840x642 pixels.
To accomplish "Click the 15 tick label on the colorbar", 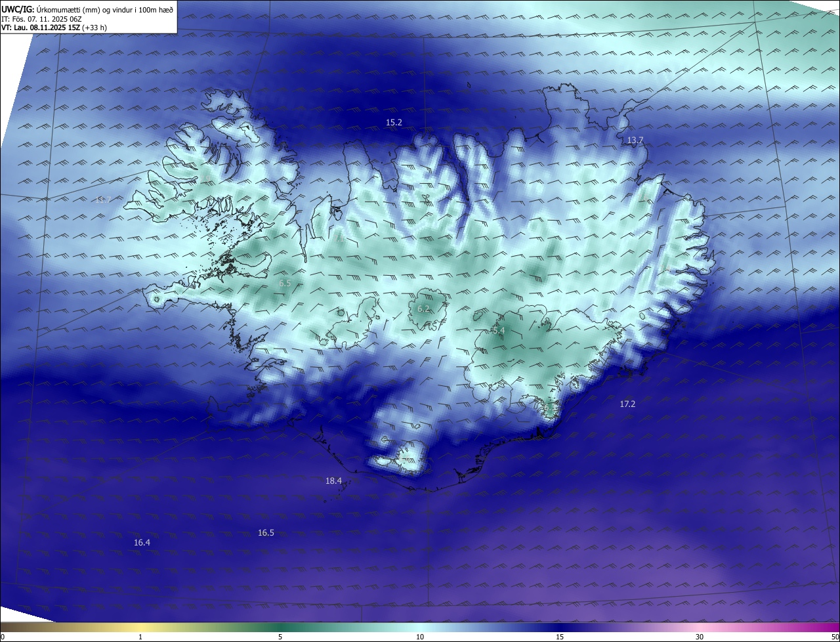I will point(560,637).
